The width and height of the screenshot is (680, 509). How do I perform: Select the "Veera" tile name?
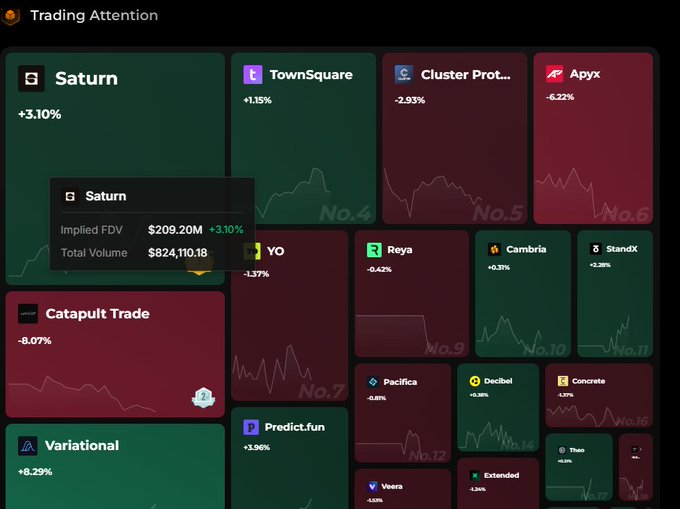392,486
